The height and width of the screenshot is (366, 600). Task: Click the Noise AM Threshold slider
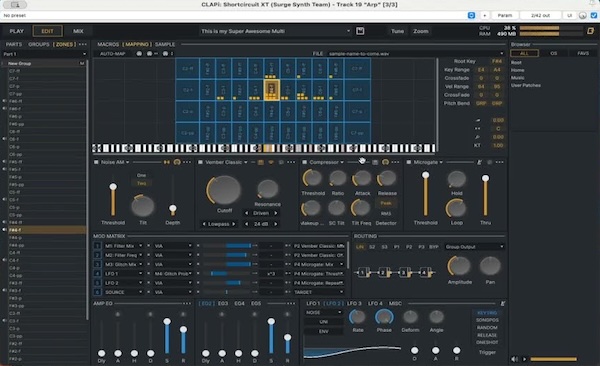[113, 199]
